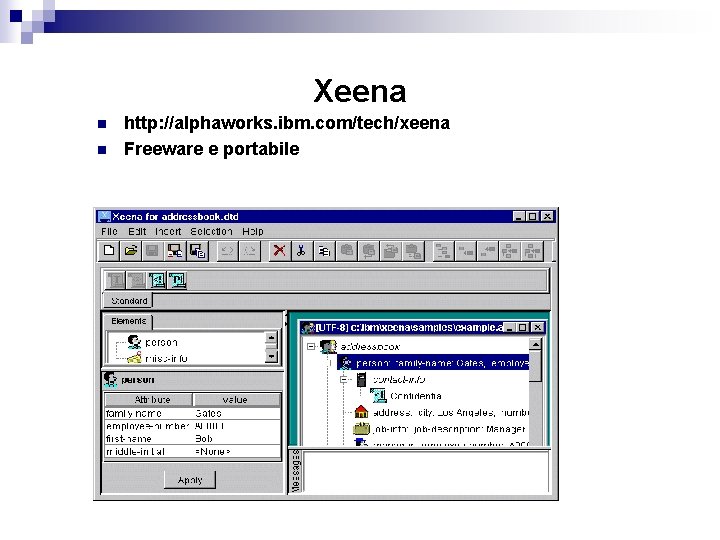Image resolution: width=720 pixels, height=540 pixels.
Task: Collapse the contact-info tree node
Action: pos(344,379)
